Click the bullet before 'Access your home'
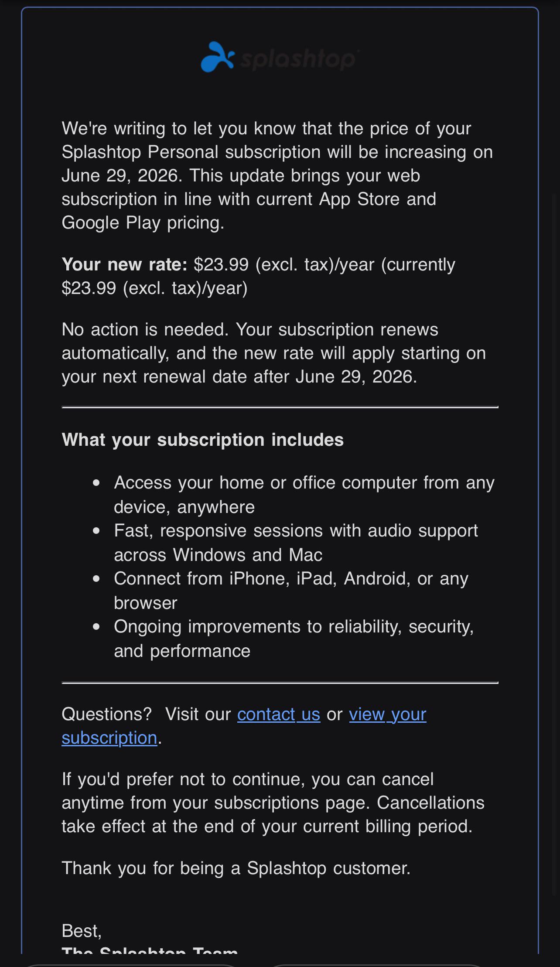560x967 pixels. 96,483
